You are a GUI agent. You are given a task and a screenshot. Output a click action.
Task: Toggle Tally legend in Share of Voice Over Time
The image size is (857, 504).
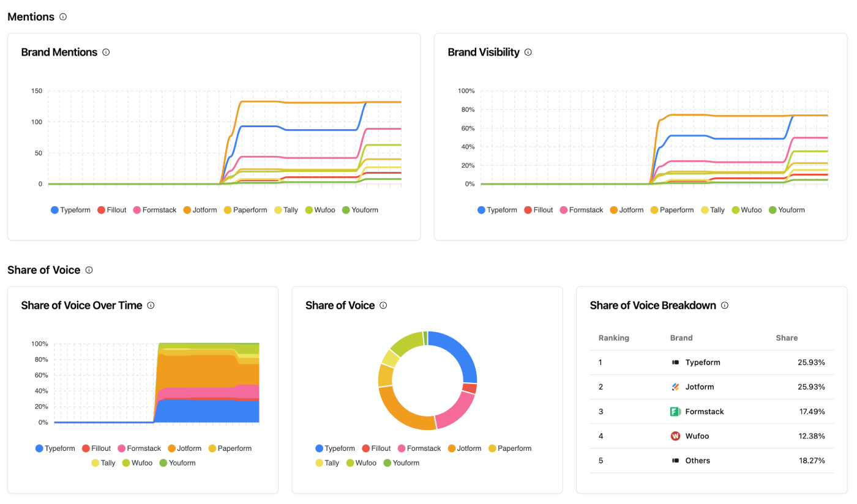(103, 464)
